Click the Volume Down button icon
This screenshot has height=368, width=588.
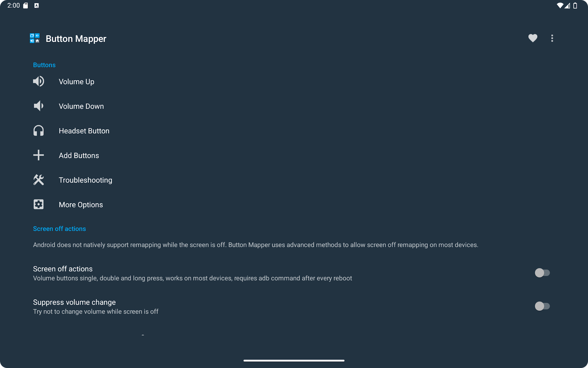point(39,106)
